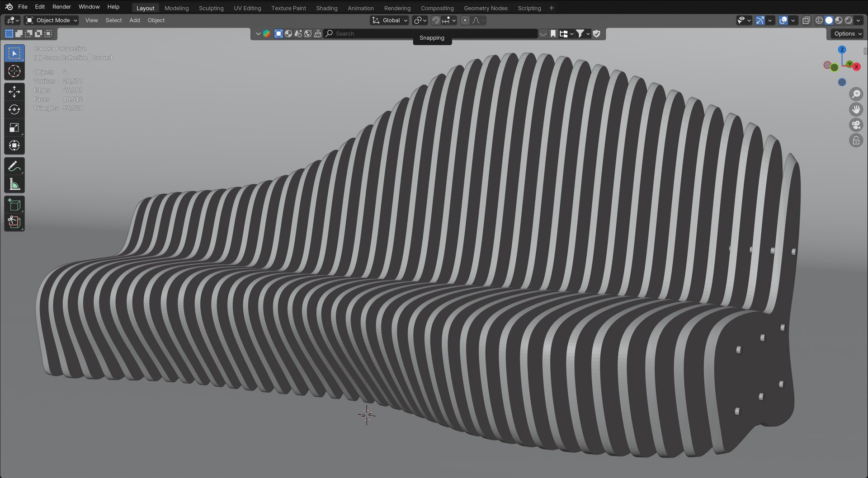Switch to the Geometry Nodes workspace tab

click(x=486, y=8)
